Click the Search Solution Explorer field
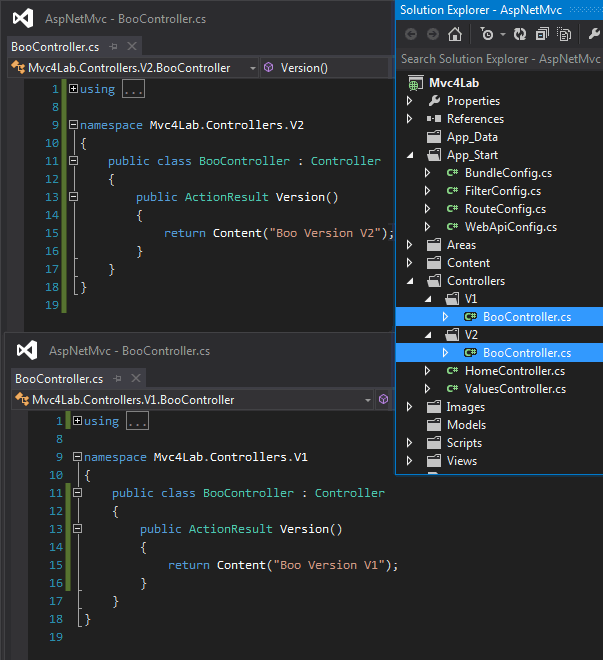This screenshot has width=603, height=660. [x=499, y=59]
